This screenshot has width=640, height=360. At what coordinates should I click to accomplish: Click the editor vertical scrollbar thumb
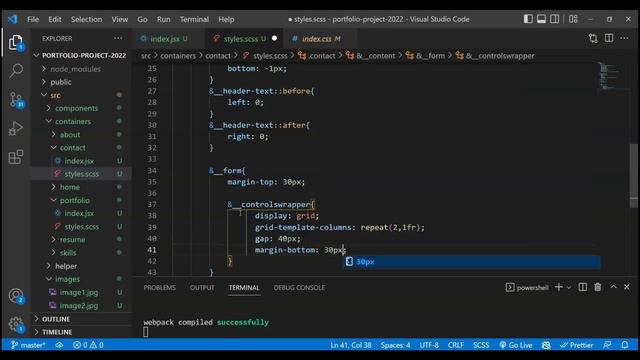tap(634, 176)
